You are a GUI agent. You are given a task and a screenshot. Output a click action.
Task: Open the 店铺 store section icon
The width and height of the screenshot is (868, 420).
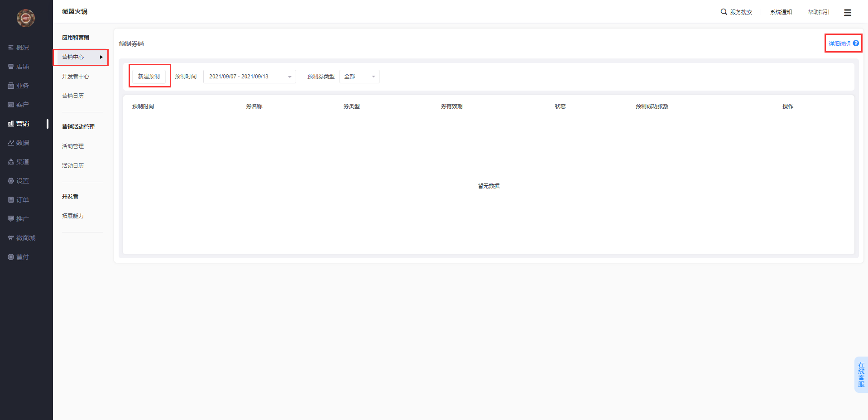coord(11,67)
